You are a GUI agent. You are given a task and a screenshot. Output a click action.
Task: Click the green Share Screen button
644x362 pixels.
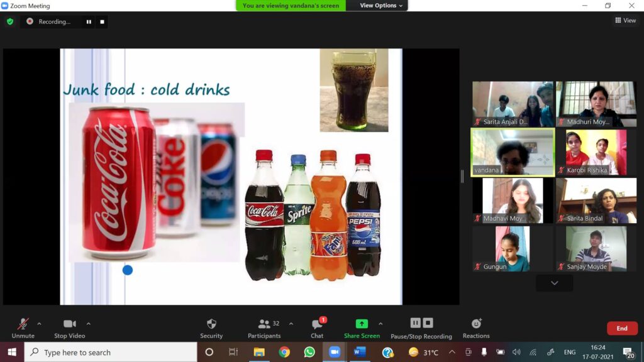[362, 328]
